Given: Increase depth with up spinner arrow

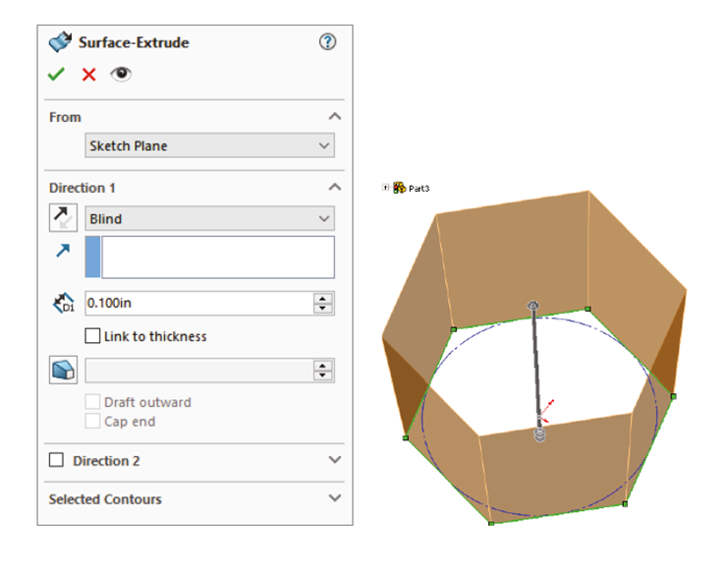Looking at the screenshot, I should [x=322, y=298].
